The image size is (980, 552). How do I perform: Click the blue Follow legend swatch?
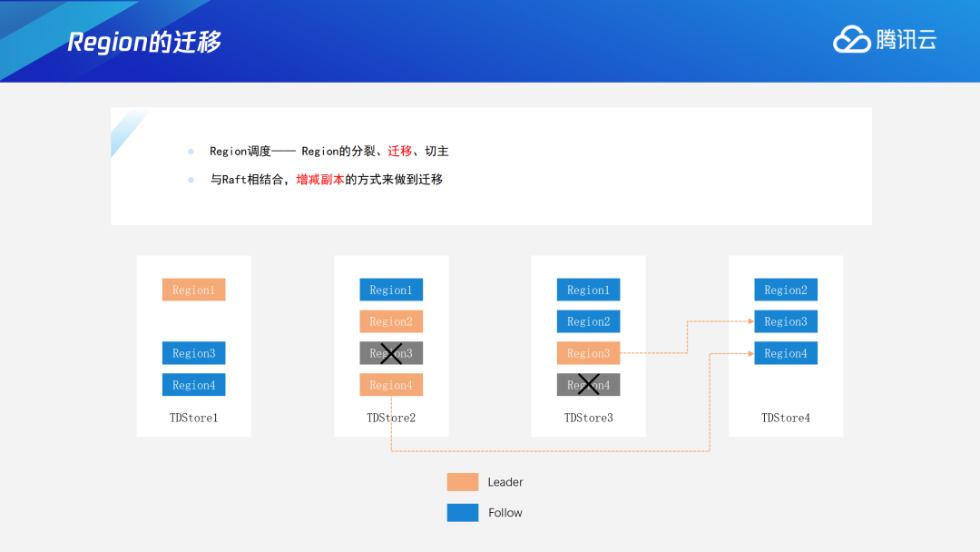pyautogui.click(x=463, y=513)
